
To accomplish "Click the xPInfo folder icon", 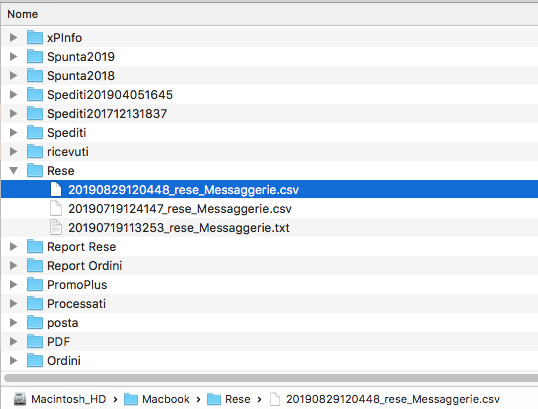I will [x=35, y=37].
